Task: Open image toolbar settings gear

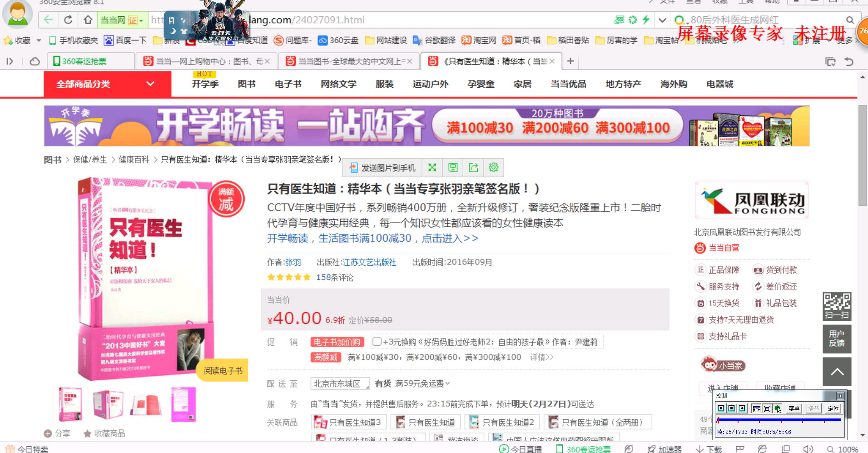Action: pos(493,168)
